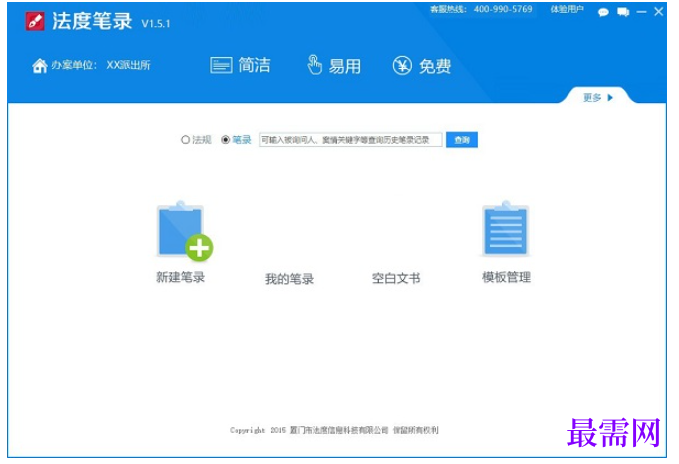Viewport: 679px width, 464px height.
Task: Open 空白文书 section
Action: click(x=396, y=278)
